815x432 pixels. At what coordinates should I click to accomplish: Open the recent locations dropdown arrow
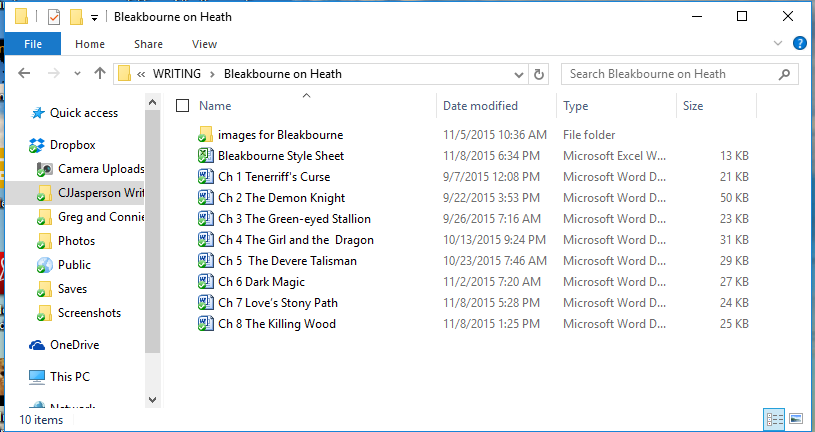pyautogui.click(x=78, y=74)
